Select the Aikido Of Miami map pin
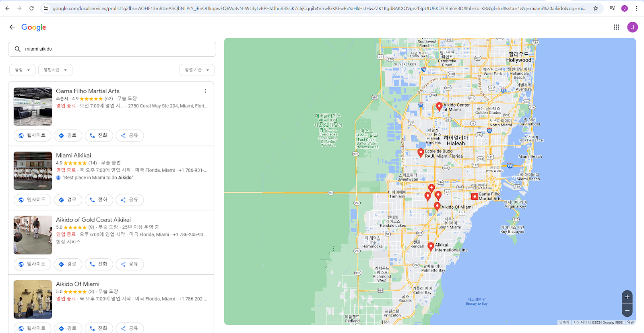This screenshot has height=333, width=644. [437, 207]
